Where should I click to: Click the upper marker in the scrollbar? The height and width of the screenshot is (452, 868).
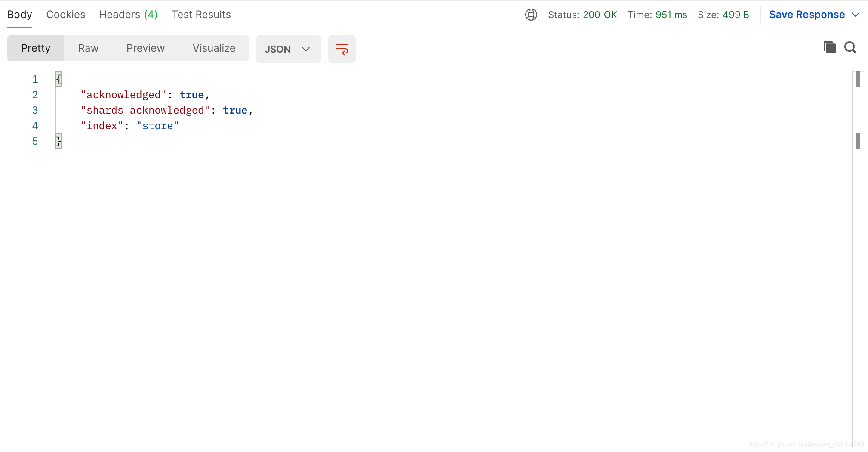click(x=858, y=79)
